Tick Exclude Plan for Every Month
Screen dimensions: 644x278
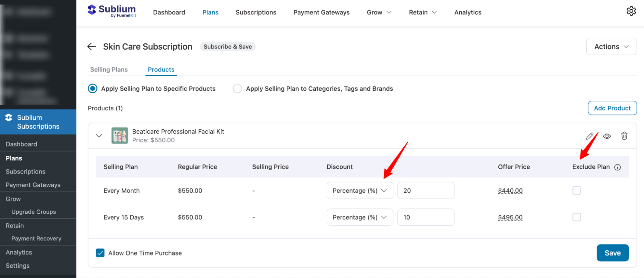[x=577, y=190]
